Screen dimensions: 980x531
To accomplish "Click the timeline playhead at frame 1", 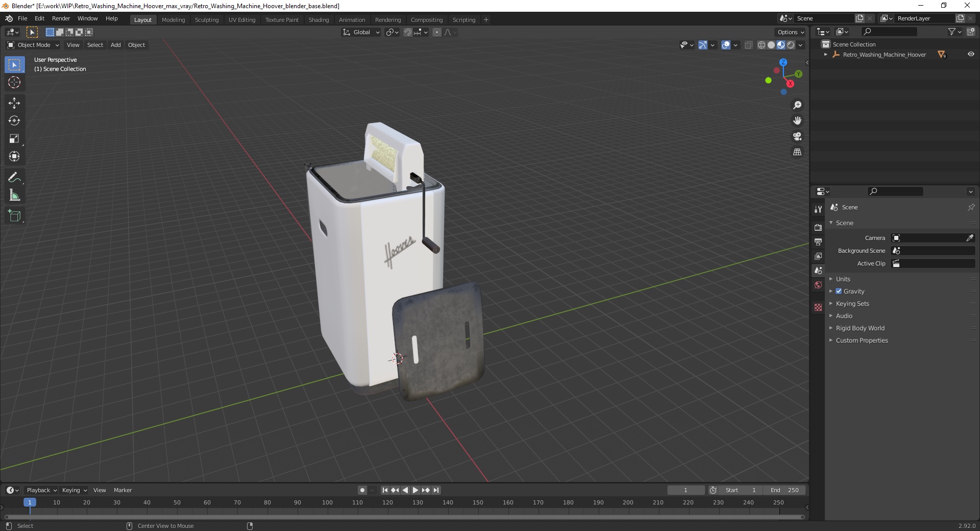I will [30, 502].
